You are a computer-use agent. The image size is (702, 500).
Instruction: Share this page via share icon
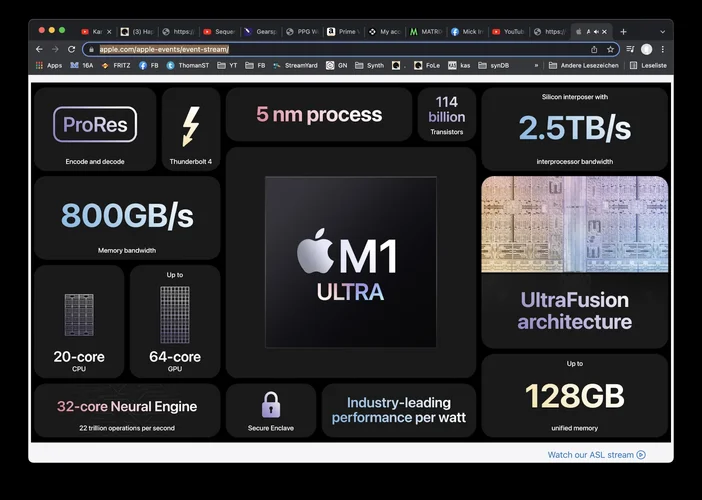(x=594, y=49)
